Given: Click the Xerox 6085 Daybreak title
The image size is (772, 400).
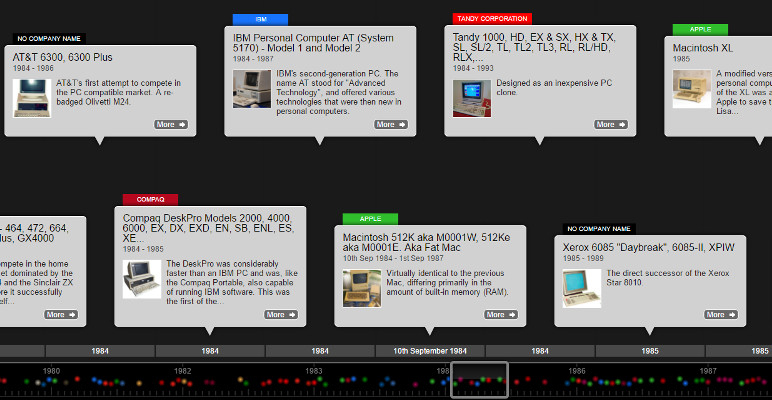Looking at the screenshot, I should click(649, 247).
